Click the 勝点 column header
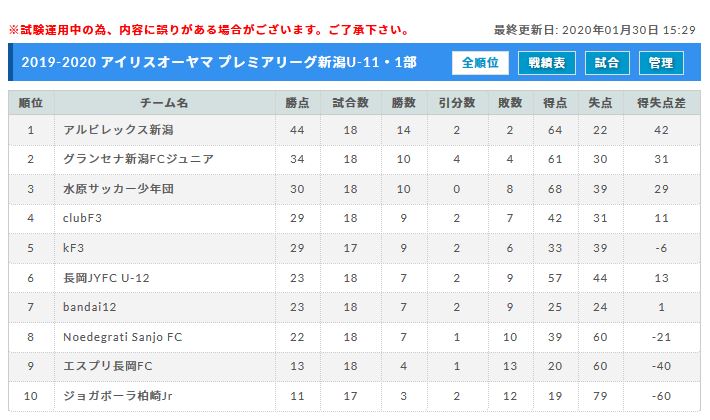The width and height of the screenshot is (710, 420). (296, 102)
